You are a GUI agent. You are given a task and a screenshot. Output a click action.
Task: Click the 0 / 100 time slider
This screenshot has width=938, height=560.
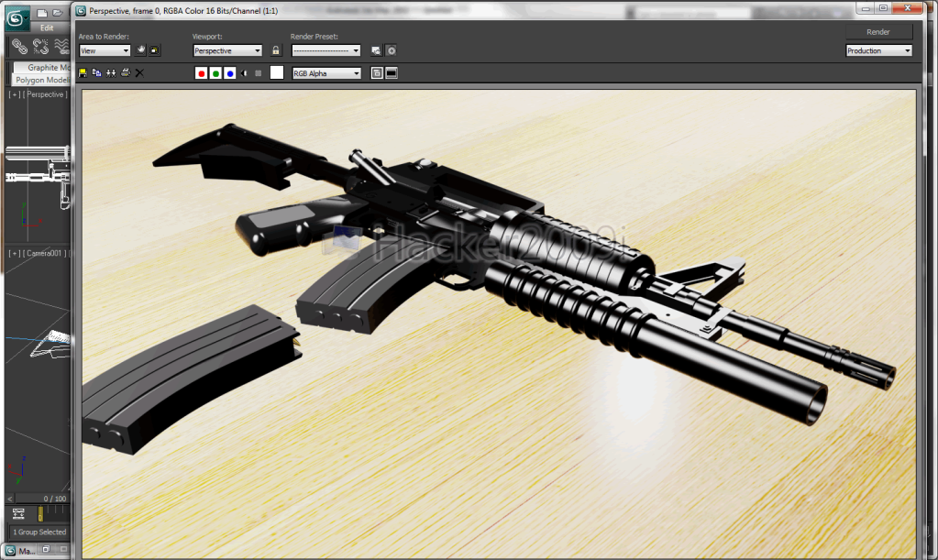click(54, 499)
